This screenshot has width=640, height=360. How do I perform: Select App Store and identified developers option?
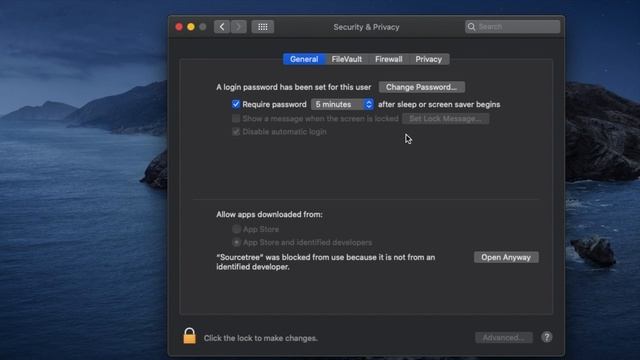236,242
